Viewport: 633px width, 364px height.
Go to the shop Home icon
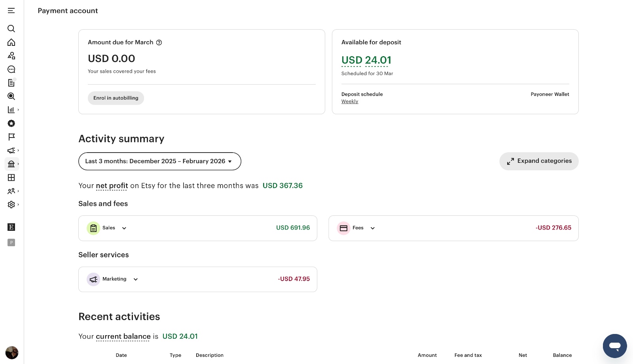11,42
